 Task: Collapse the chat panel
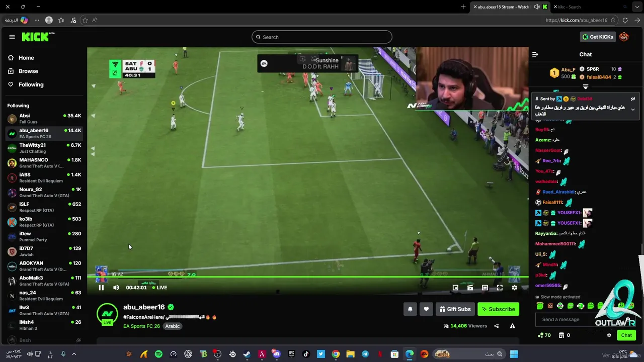[535, 54]
